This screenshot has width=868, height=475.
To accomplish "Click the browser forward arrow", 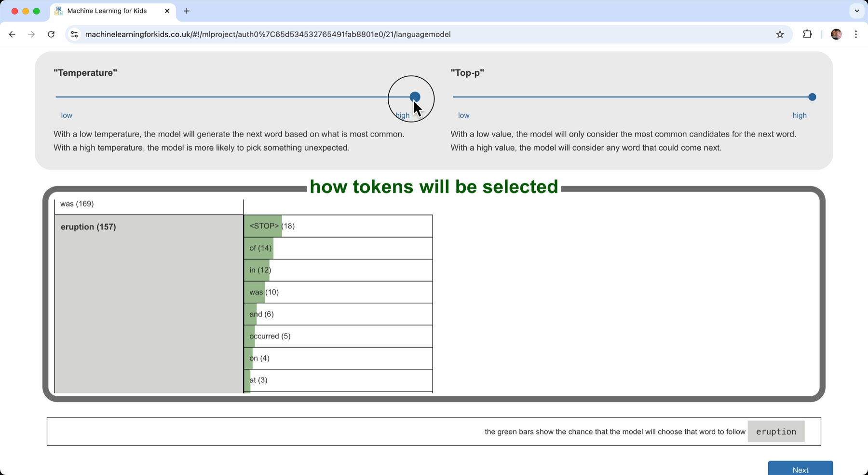I will click(31, 34).
